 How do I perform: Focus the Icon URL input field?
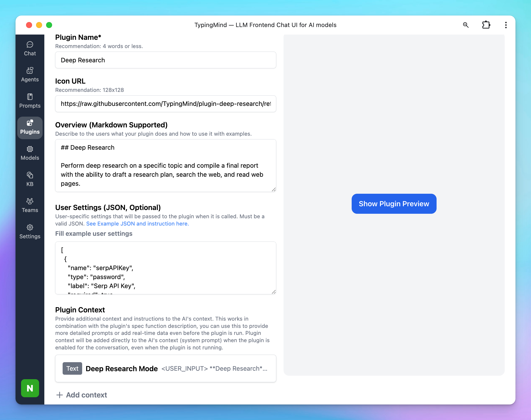[x=165, y=104]
